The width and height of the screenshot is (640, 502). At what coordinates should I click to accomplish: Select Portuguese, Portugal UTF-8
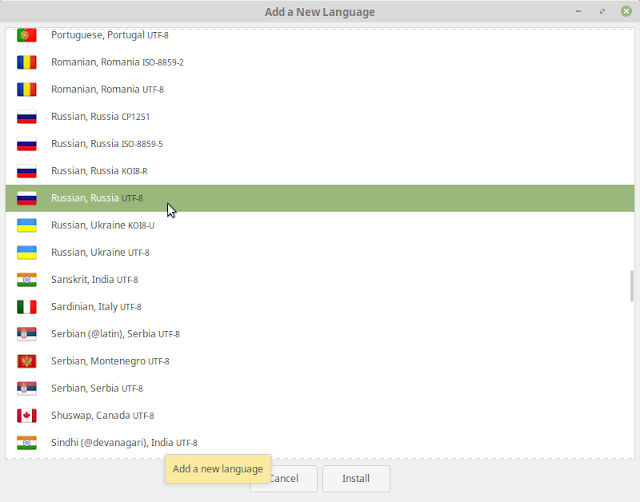point(320,35)
